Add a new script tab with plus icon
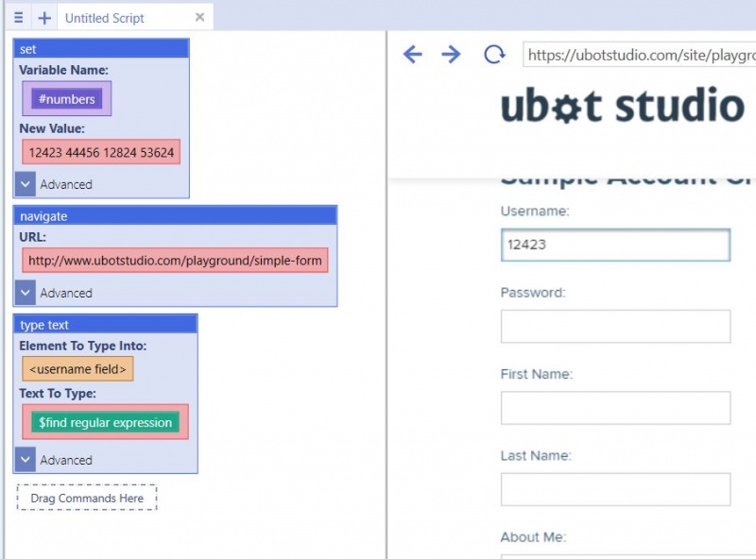This screenshot has width=756, height=559. [44, 18]
